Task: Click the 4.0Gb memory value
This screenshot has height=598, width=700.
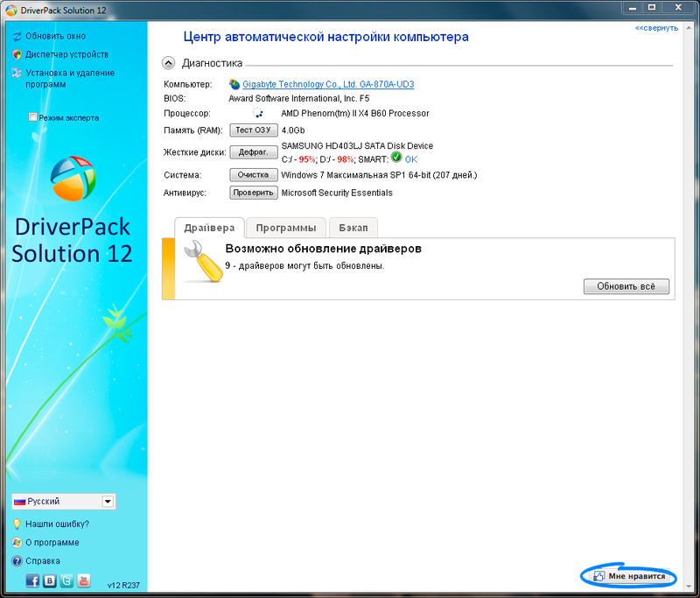Action: [x=293, y=130]
